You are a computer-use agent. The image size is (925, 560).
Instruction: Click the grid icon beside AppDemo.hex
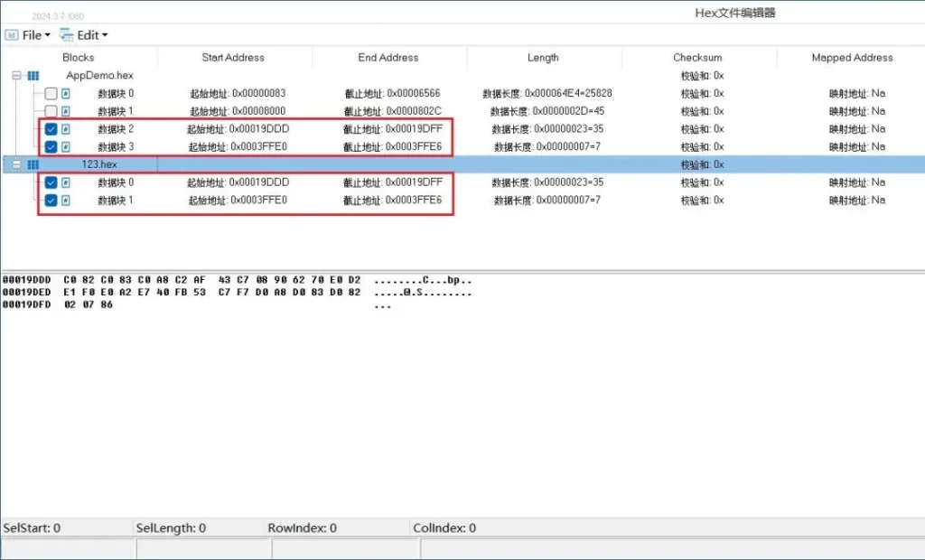[x=33, y=76]
